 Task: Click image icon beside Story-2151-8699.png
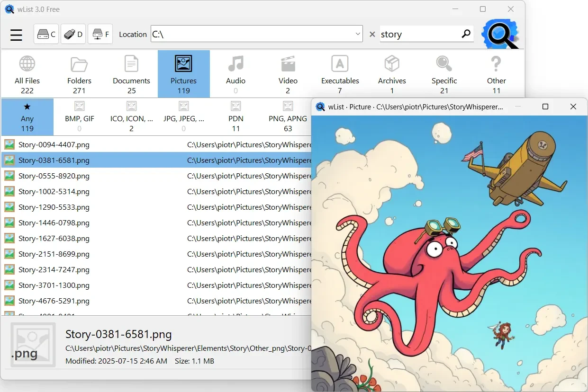click(9, 254)
